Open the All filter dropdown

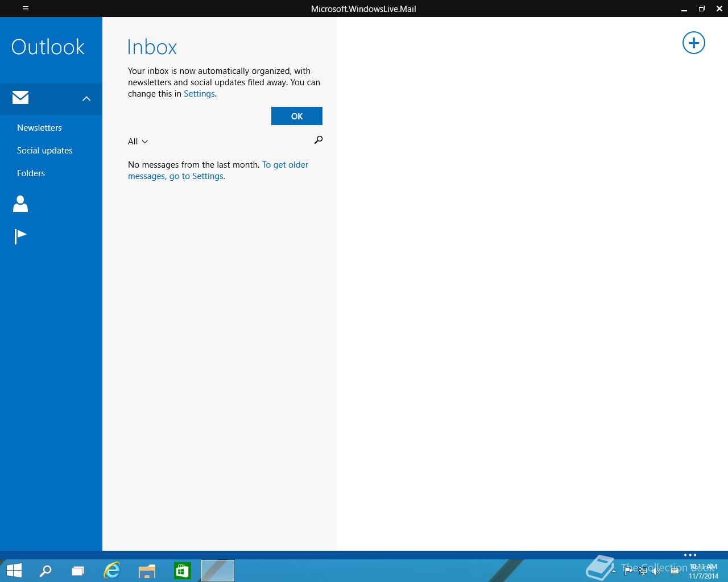[x=138, y=142]
